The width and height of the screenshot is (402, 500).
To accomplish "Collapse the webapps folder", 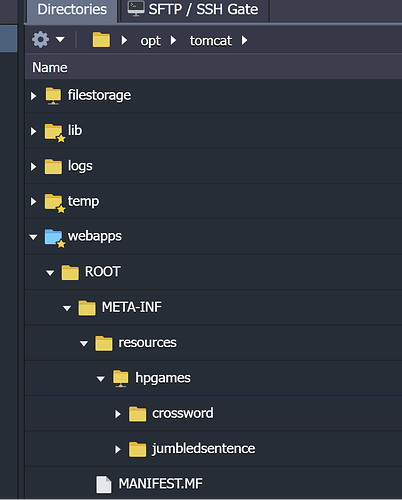I will pos(33,237).
